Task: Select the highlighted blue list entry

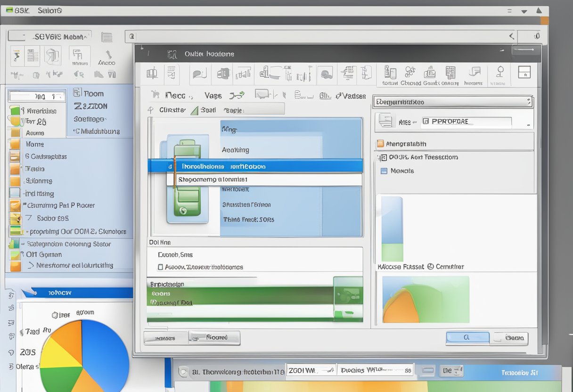Action: pyautogui.click(x=255, y=166)
